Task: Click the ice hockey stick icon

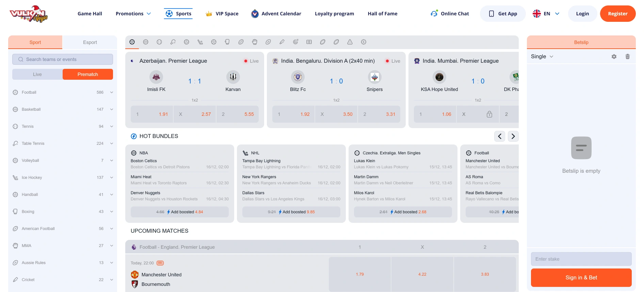Action: tap(200, 42)
